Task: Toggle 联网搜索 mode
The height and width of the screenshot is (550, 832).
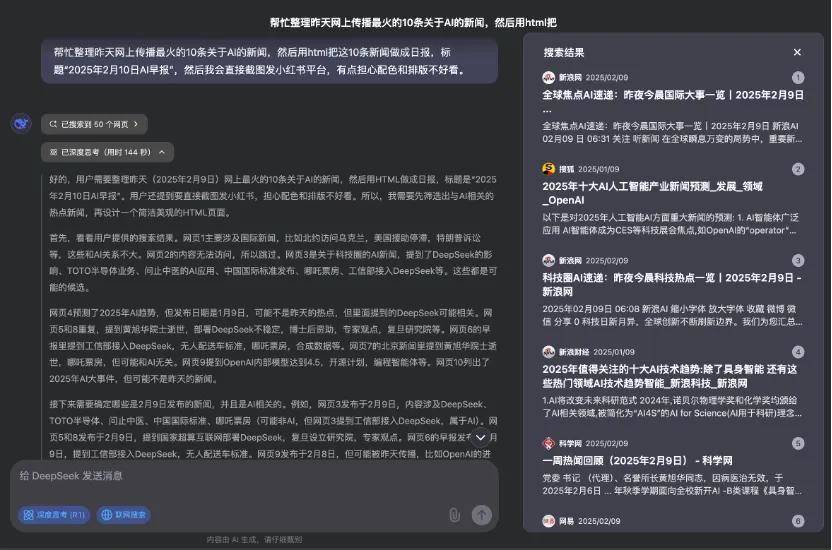Action: (x=124, y=514)
